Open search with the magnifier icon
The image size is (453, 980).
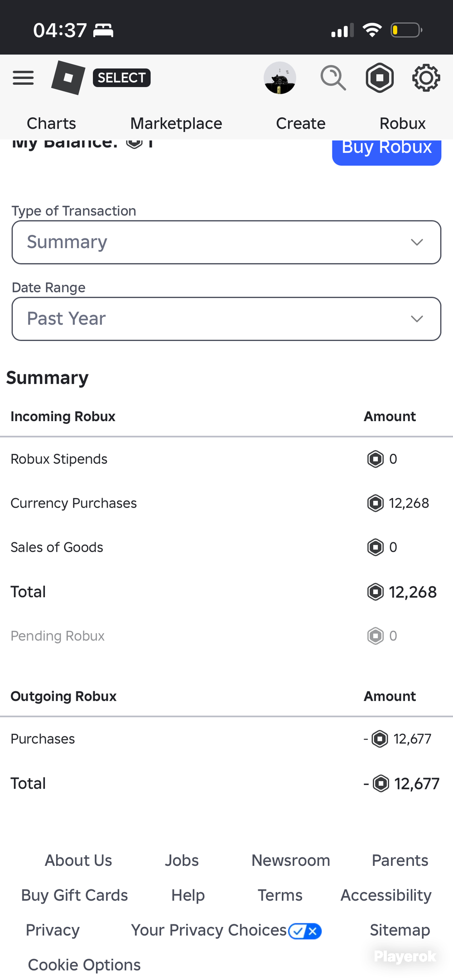click(x=333, y=78)
